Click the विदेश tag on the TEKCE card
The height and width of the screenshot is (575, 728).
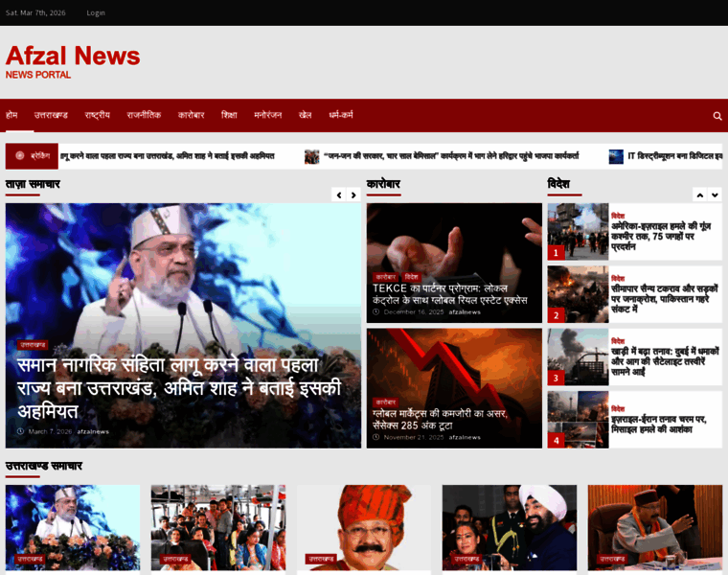[x=411, y=277]
